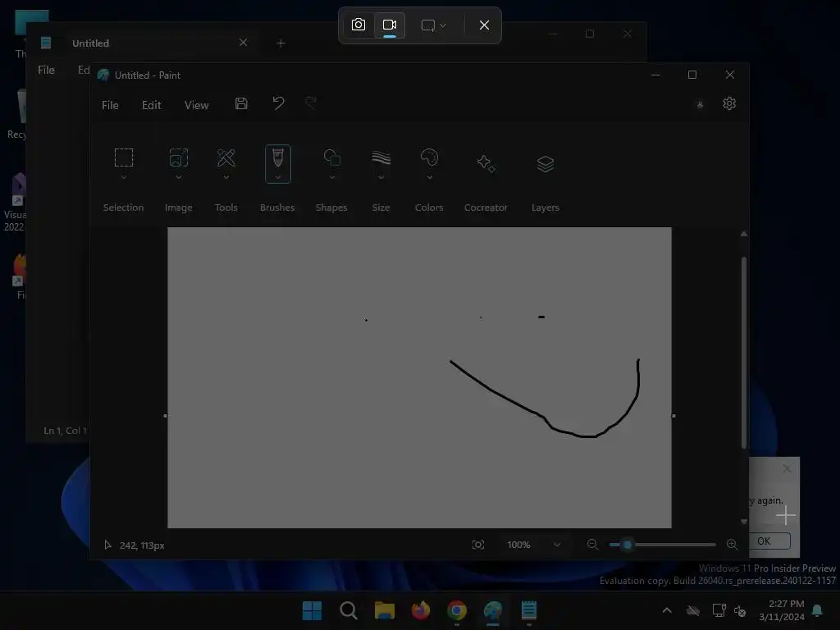Close the dialog behind Paint via X

(x=787, y=468)
